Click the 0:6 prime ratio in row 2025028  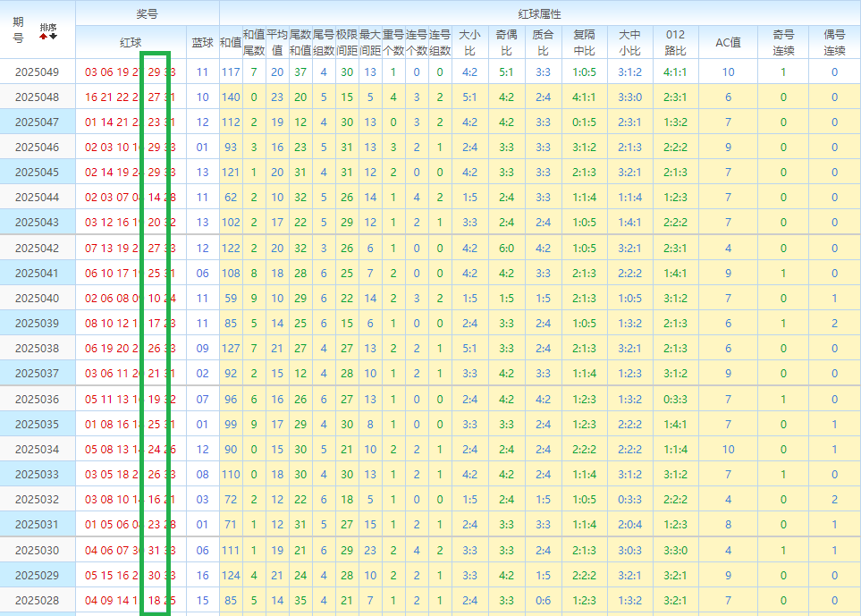pyautogui.click(x=543, y=600)
